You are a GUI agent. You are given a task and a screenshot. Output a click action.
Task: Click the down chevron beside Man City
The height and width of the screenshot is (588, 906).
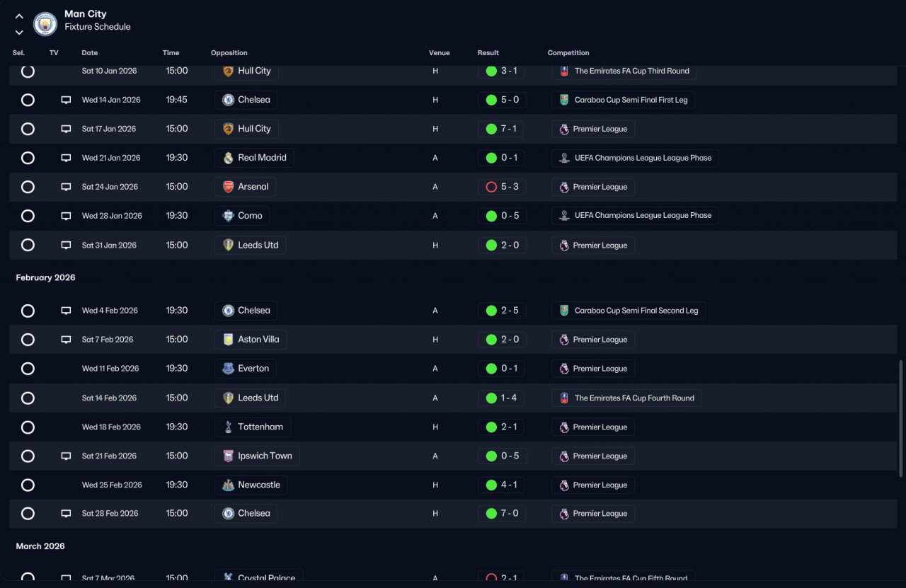(19, 32)
